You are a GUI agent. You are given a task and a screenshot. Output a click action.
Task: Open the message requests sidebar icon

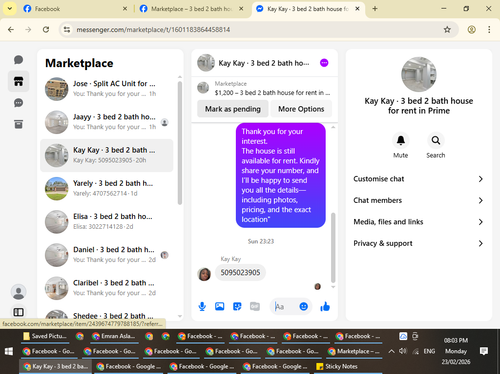[18, 103]
